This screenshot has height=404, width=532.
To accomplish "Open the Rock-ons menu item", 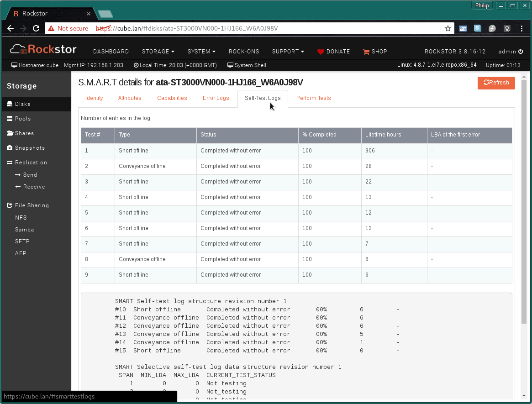I will (244, 52).
